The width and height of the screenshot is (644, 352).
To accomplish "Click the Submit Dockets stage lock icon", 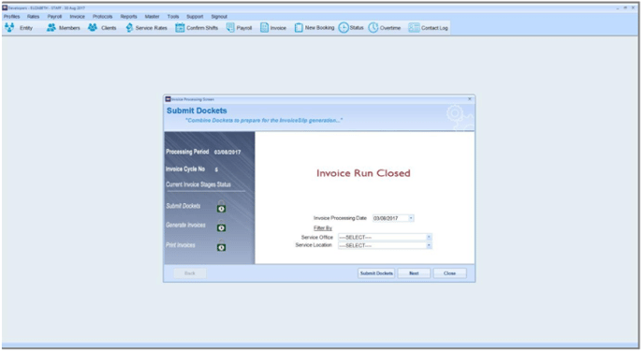I will (x=221, y=206).
